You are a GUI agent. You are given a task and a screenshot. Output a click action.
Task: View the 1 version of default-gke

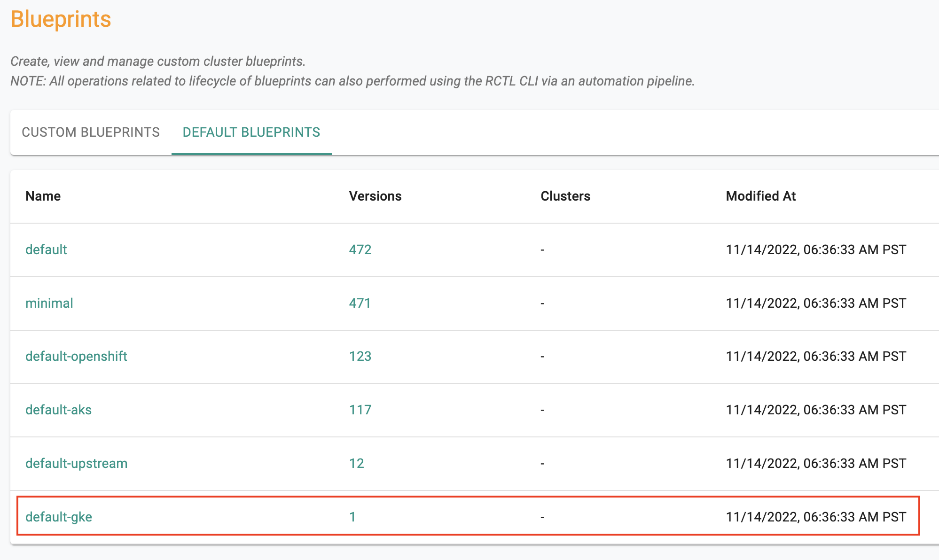pos(352,517)
